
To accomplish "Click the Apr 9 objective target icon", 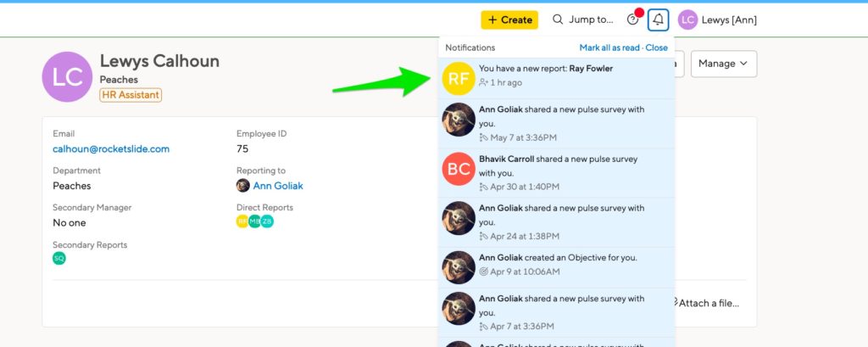I will [x=484, y=271].
